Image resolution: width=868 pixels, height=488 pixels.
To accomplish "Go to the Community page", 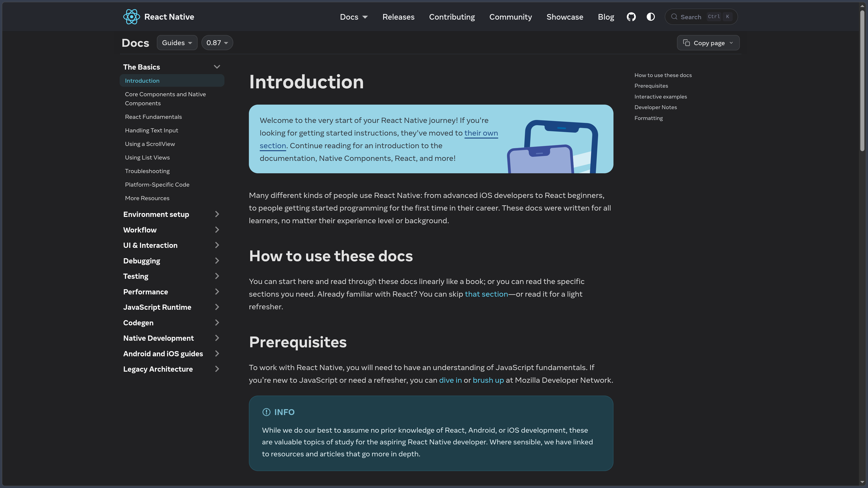I will (x=510, y=17).
